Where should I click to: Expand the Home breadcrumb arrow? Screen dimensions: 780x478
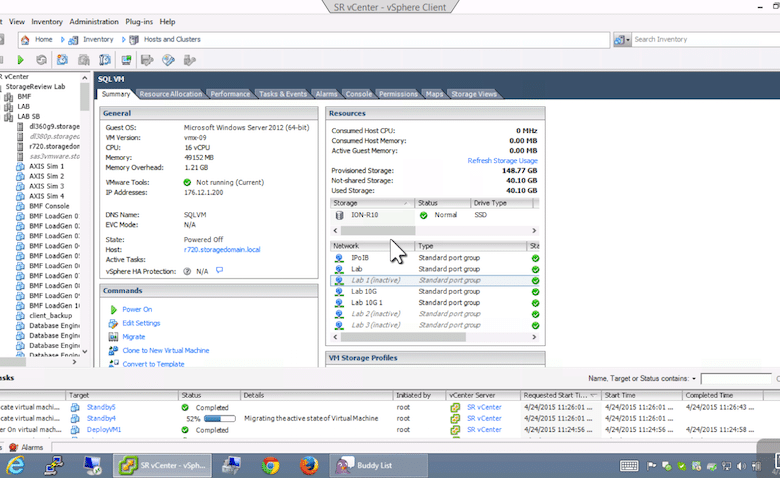point(62,40)
